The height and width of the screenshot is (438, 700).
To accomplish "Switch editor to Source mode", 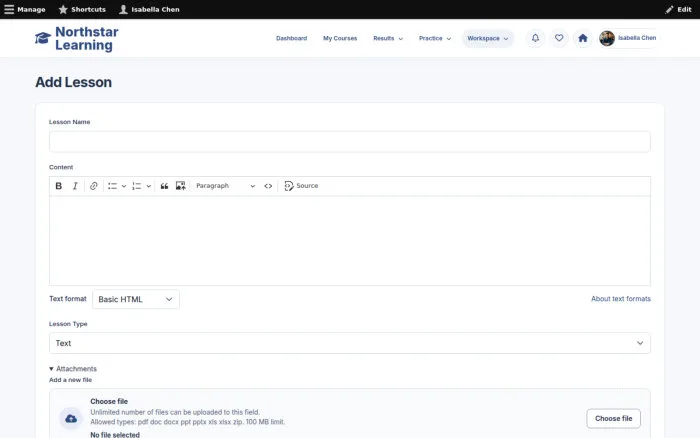I will (x=301, y=186).
